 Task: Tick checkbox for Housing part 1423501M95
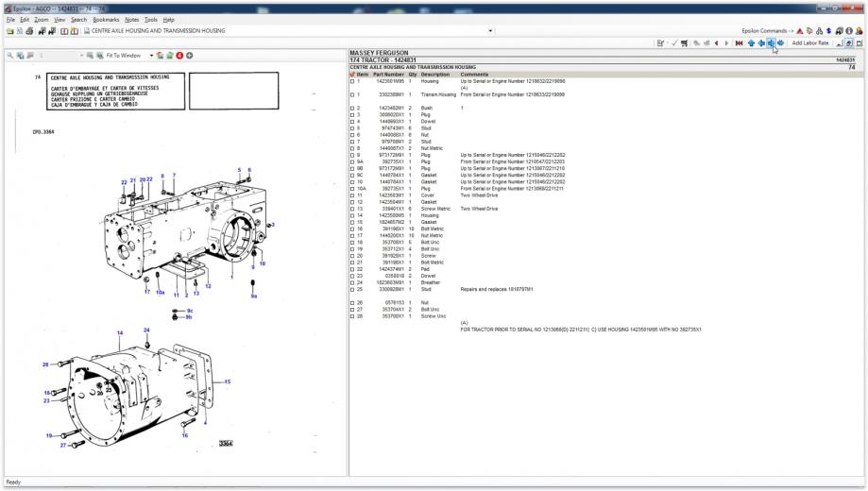tap(352, 81)
